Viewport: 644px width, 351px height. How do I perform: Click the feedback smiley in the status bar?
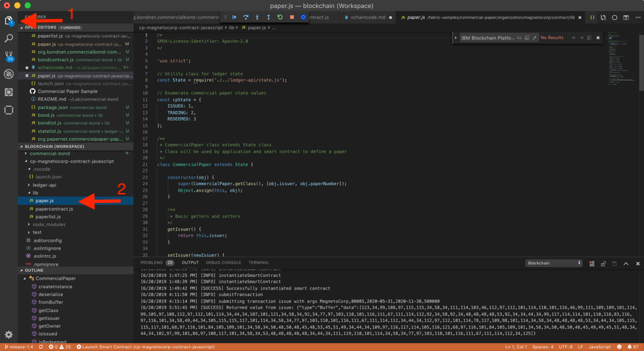pyautogui.click(x=620, y=347)
